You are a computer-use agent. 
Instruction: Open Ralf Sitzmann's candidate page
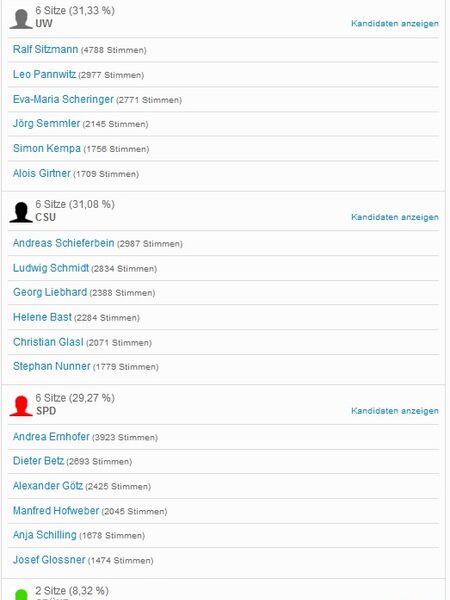[46, 49]
